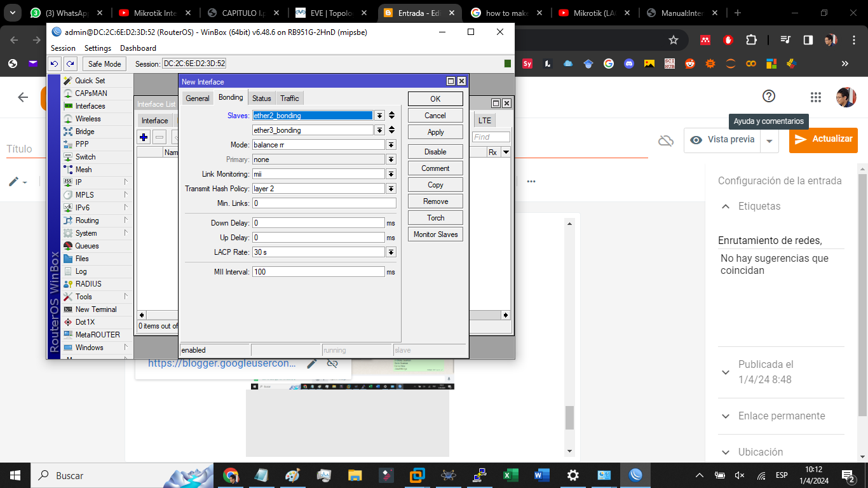Open the Mode dropdown balance rr
The height and width of the screenshot is (488, 868).
[x=391, y=145]
